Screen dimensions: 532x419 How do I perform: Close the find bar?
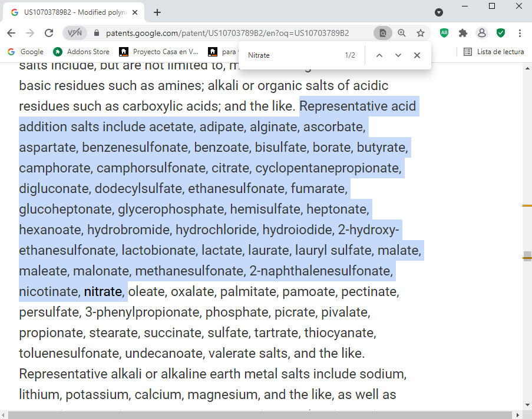click(x=417, y=55)
